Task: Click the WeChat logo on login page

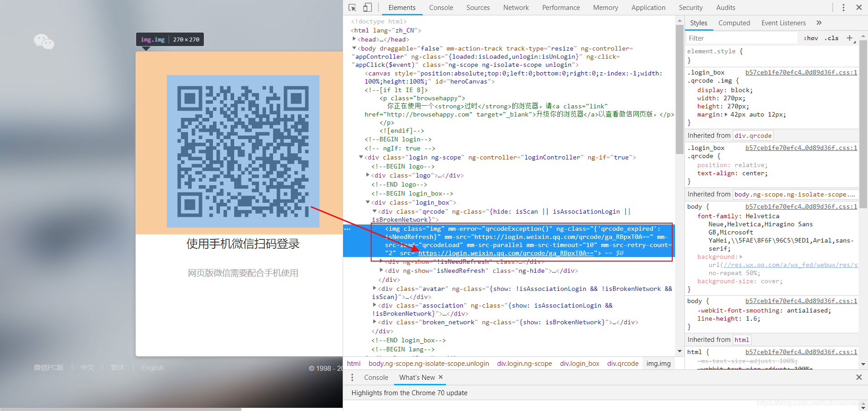Action: point(44,42)
